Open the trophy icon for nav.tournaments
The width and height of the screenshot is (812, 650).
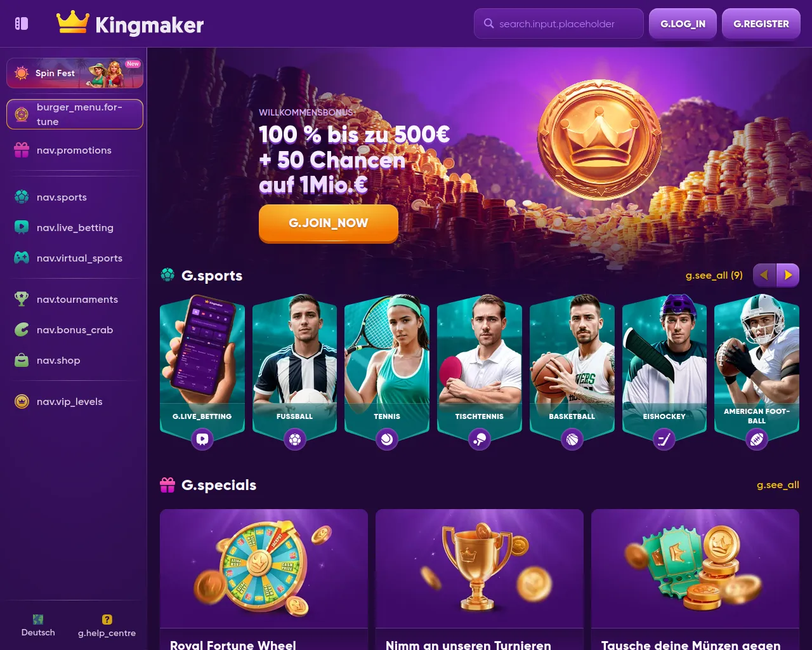click(x=22, y=299)
